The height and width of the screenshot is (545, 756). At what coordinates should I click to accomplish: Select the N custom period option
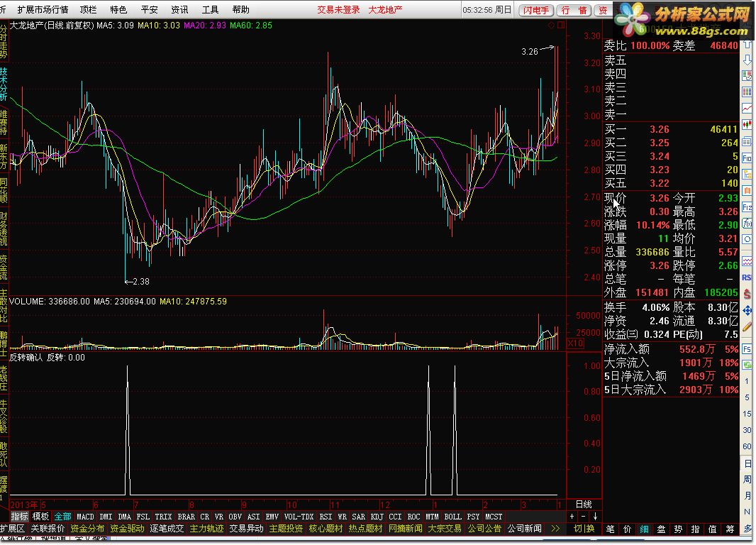click(x=747, y=512)
